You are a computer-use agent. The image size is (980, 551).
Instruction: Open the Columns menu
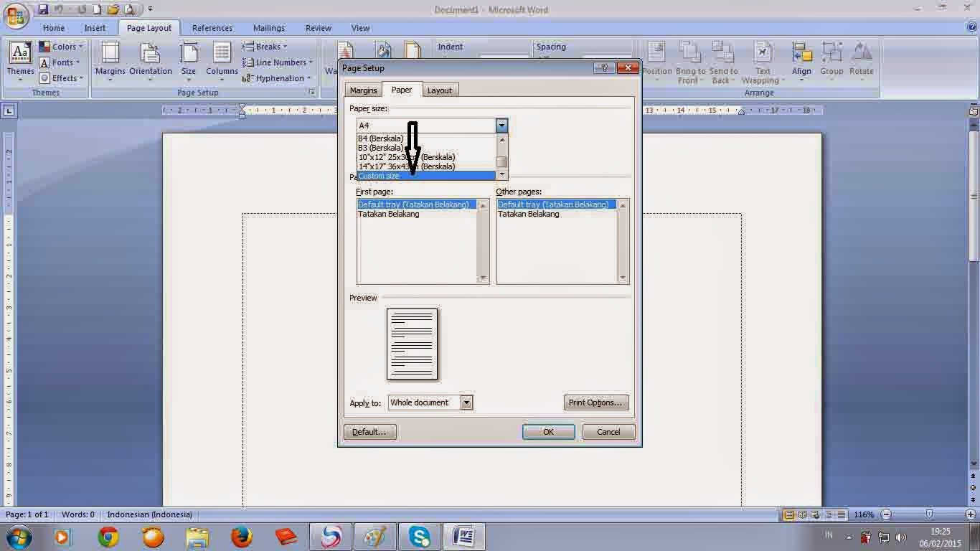222,62
